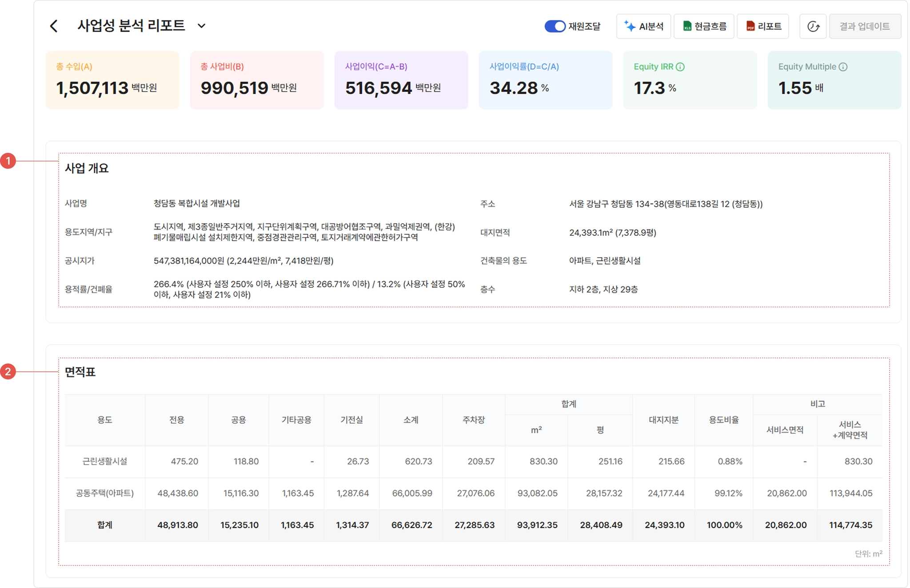Click the red annotation marker 1
The width and height of the screenshot is (910, 588).
(8, 161)
